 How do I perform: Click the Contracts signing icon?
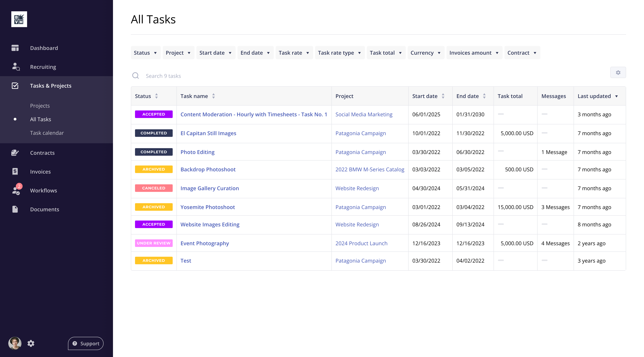coord(15,153)
